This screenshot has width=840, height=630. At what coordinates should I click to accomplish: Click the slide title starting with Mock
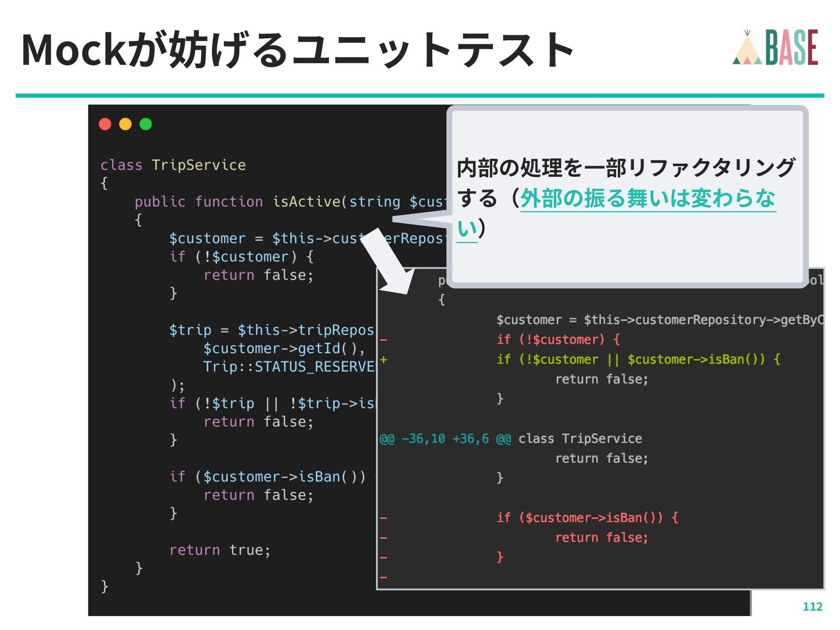click(297, 50)
